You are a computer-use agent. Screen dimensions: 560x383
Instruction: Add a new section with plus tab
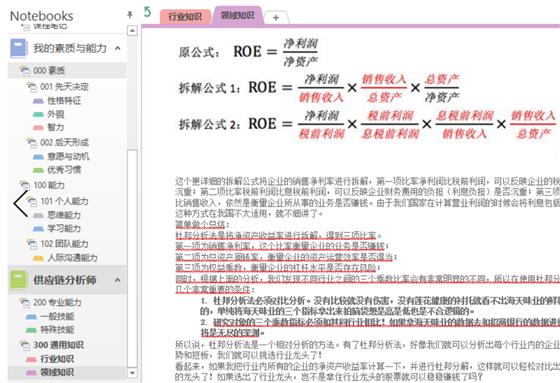[276, 18]
